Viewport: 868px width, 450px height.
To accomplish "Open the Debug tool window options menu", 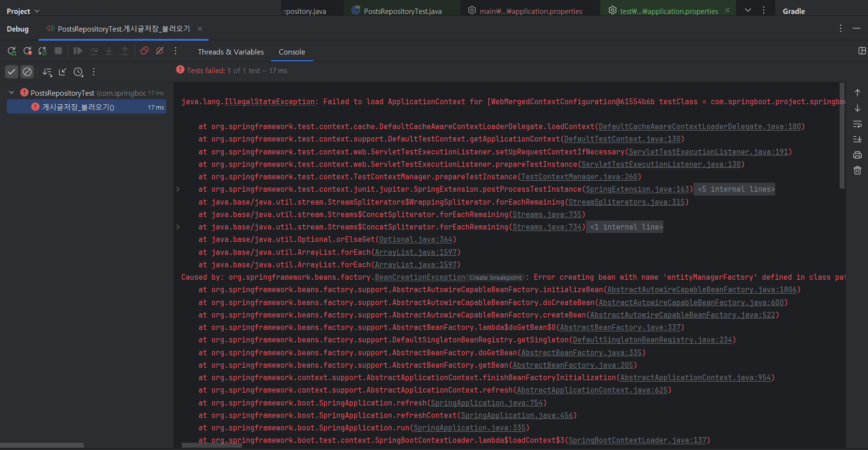I will tap(840, 29).
